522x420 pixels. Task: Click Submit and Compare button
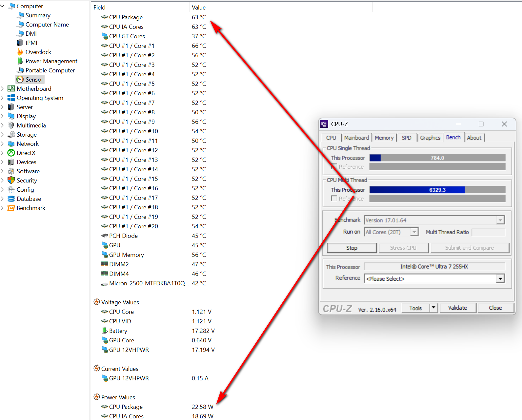pyautogui.click(x=470, y=248)
